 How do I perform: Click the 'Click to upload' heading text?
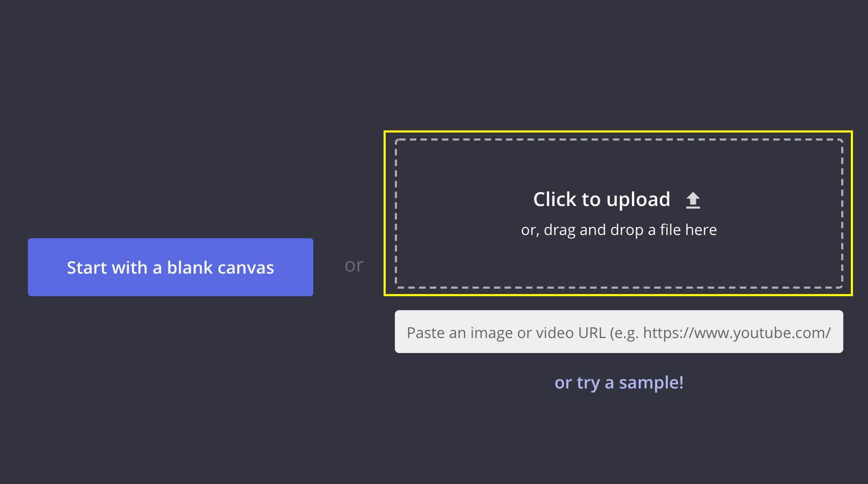(x=601, y=200)
